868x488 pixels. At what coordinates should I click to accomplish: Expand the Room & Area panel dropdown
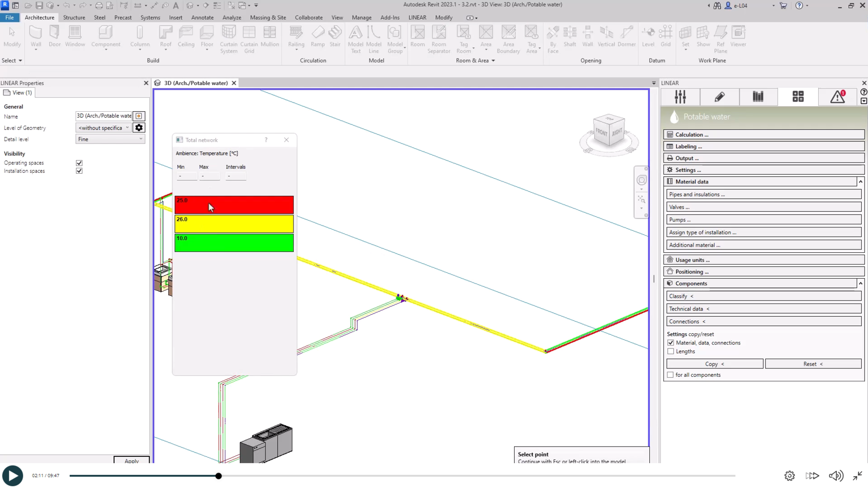pyautogui.click(x=493, y=61)
